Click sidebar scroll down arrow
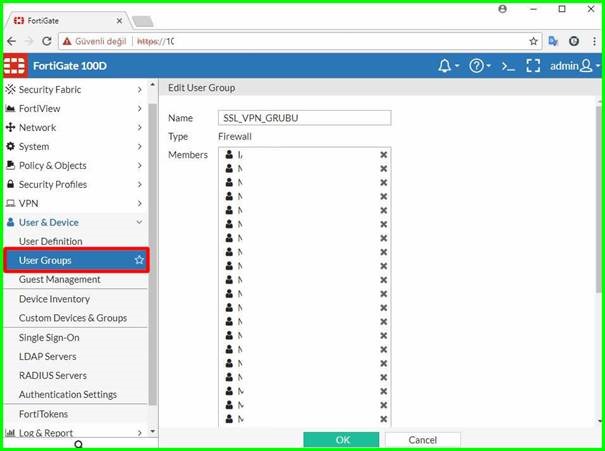 pyautogui.click(x=153, y=431)
